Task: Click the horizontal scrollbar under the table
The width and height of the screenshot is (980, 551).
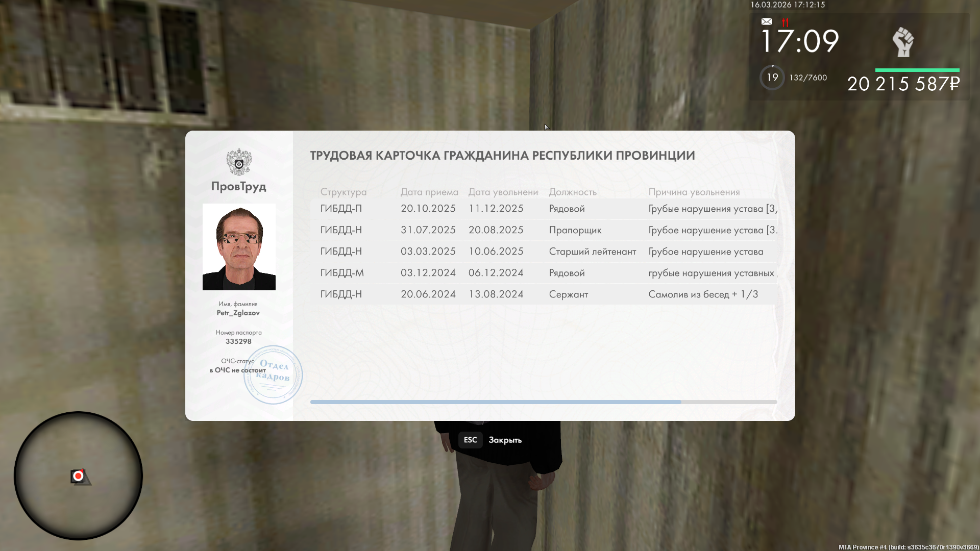Action: [x=495, y=402]
